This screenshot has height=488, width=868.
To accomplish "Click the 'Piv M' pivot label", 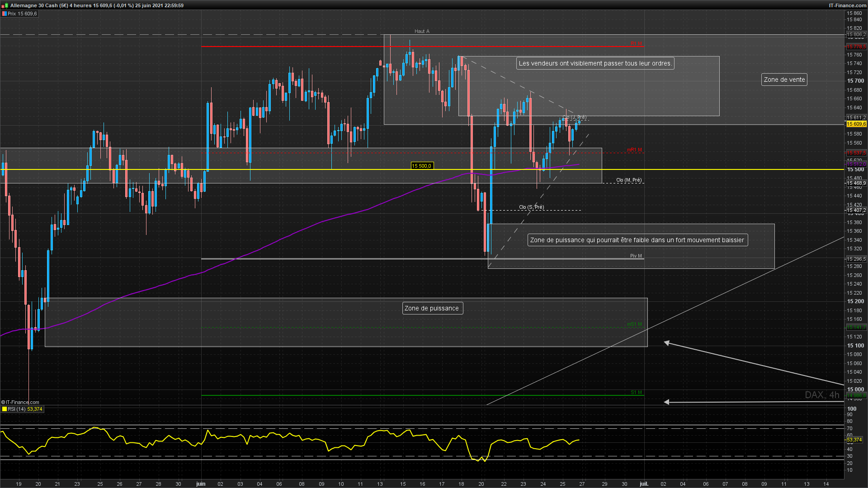I will click(x=636, y=256).
